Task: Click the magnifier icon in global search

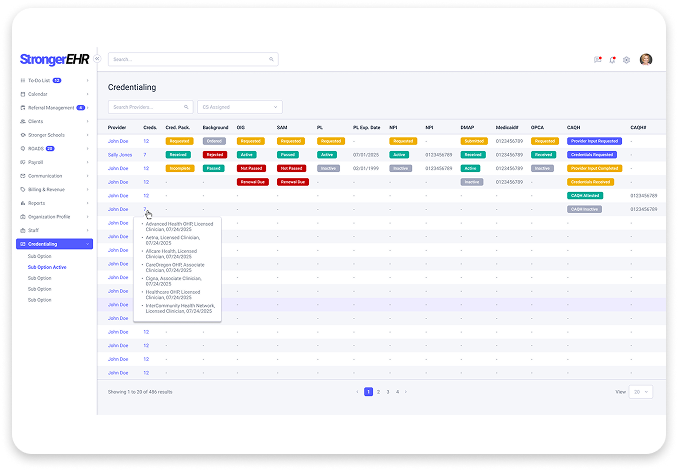Action: click(270, 60)
